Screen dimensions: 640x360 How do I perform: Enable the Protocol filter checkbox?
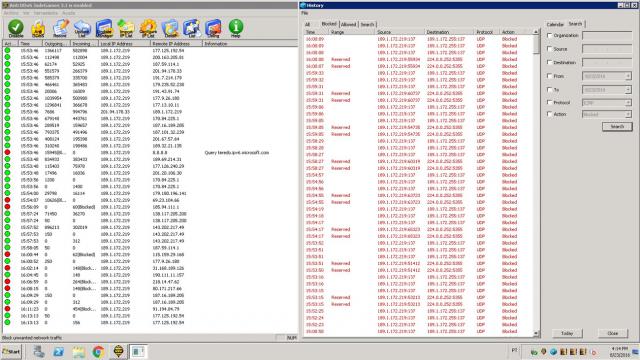coord(549,102)
